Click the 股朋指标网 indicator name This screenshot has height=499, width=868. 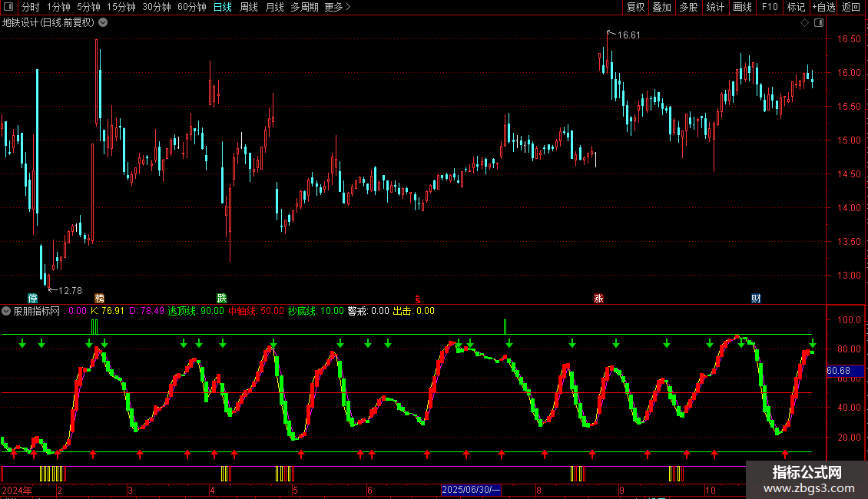(x=37, y=311)
